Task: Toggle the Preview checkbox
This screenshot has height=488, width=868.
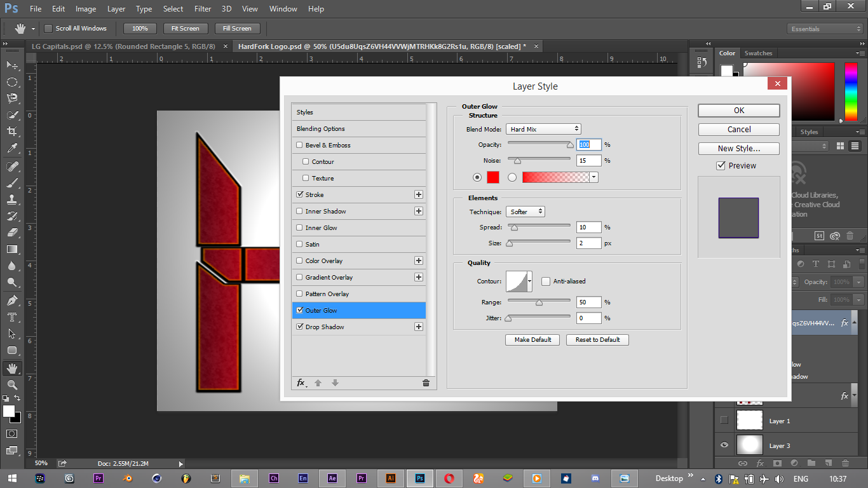Action: click(x=721, y=165)
